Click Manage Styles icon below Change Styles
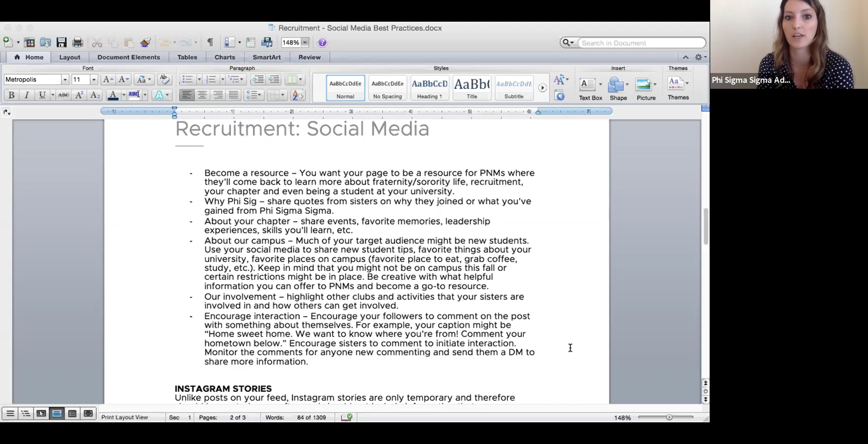 [559, 96]
